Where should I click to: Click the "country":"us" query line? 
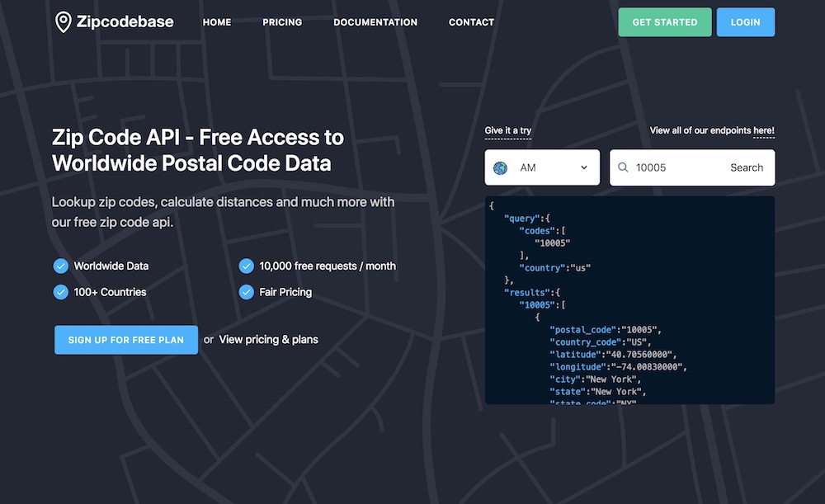554,268
